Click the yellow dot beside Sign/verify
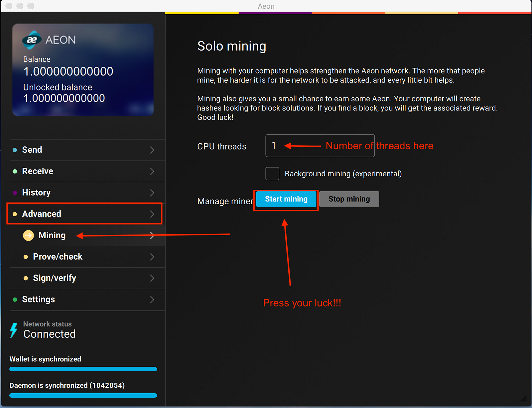 tap(26, 278)
